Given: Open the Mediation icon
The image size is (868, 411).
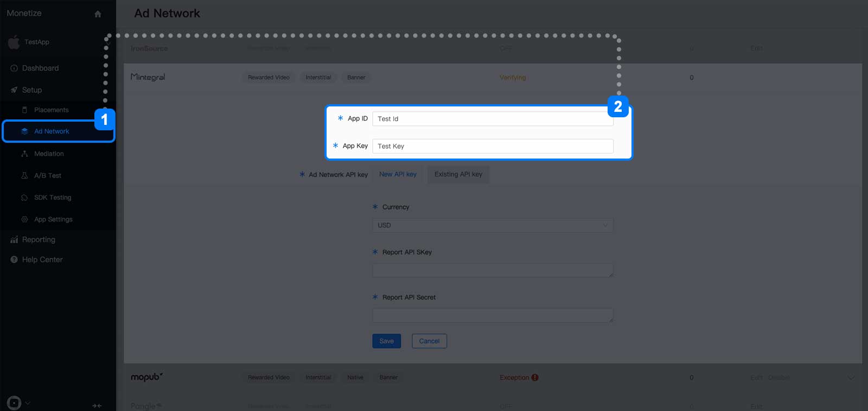Looking at the screenshot, I should click(x=24, y=154).
